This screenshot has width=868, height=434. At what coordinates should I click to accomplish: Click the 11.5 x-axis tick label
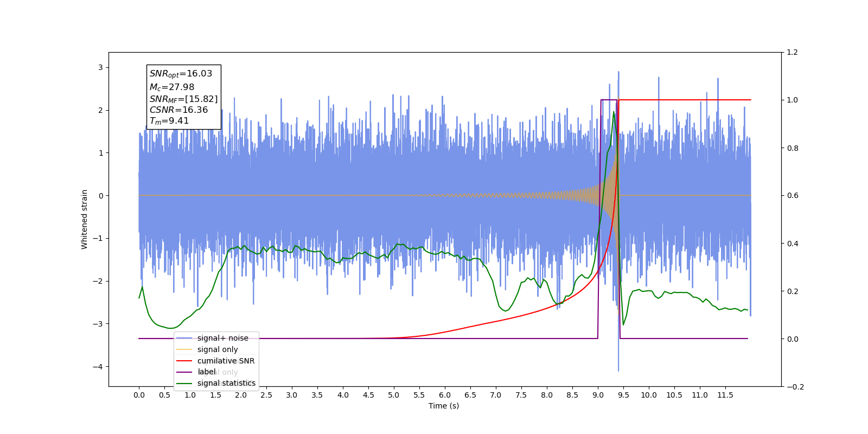(725, 395)
